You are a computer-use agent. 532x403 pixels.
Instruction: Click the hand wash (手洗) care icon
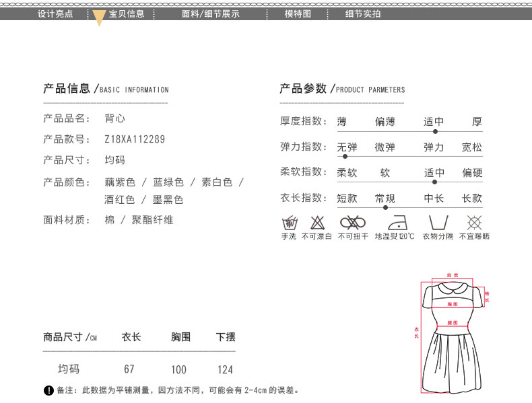pyautogui.click(x=290, y=223)
